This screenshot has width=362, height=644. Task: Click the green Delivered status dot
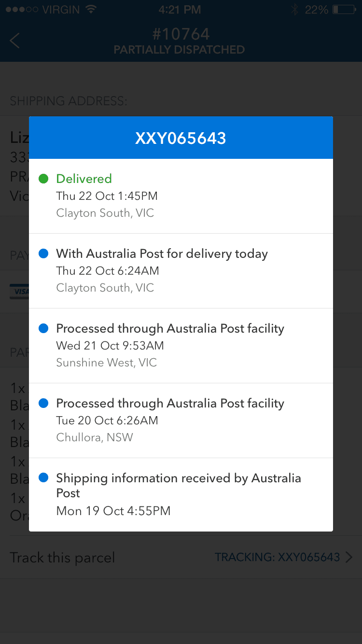(x=43, y=179)
